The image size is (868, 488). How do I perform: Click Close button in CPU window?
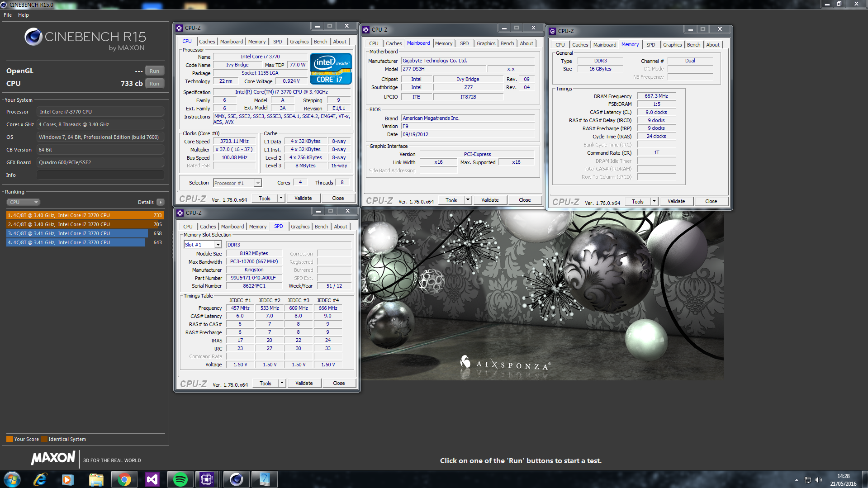[338, 198]
